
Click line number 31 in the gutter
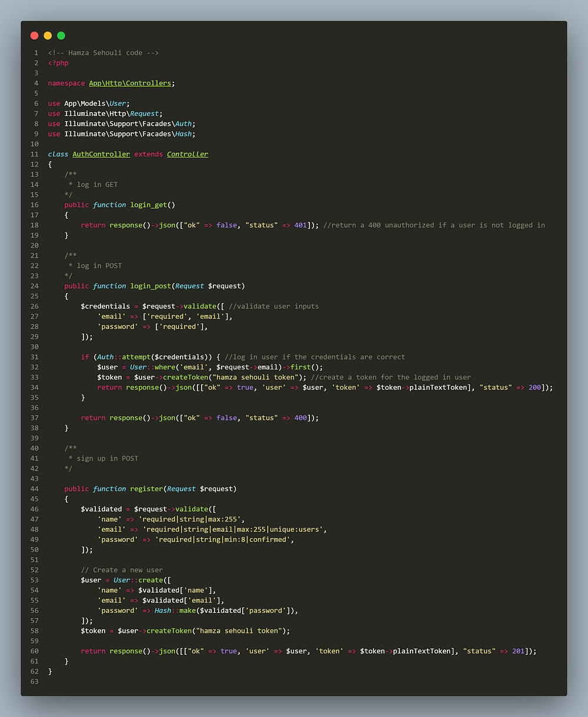(34, 356)
